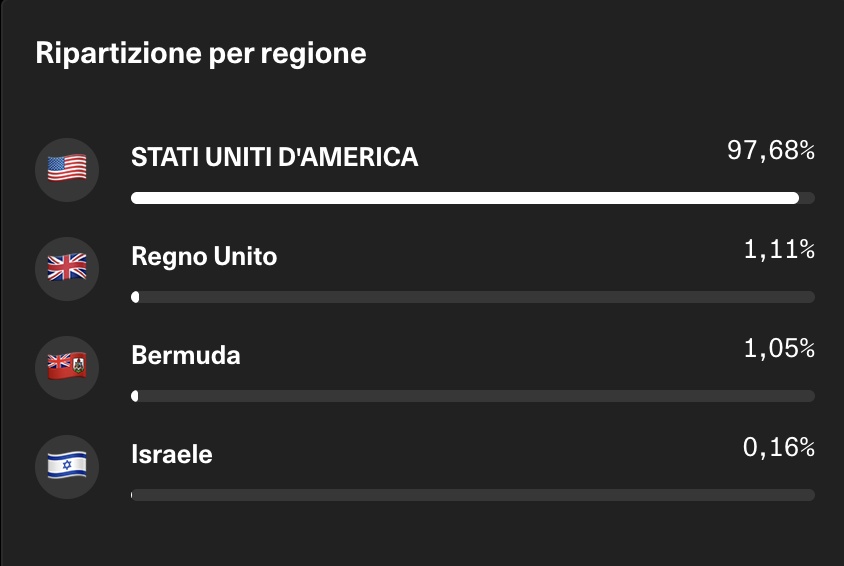Click the United Kingdom flag icon
This screenshot has width=844, height=566.
tap(67, 267)
